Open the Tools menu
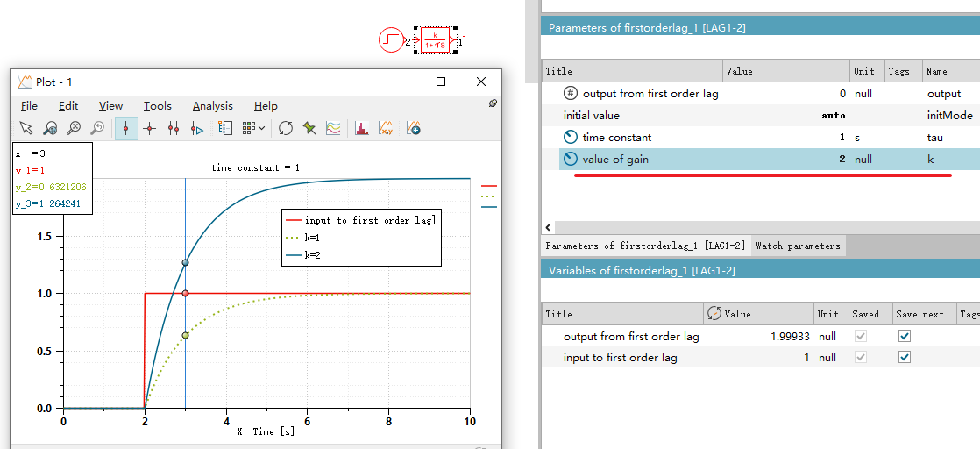The width and height of the screenshot is (980, 449). click(158, 106)
